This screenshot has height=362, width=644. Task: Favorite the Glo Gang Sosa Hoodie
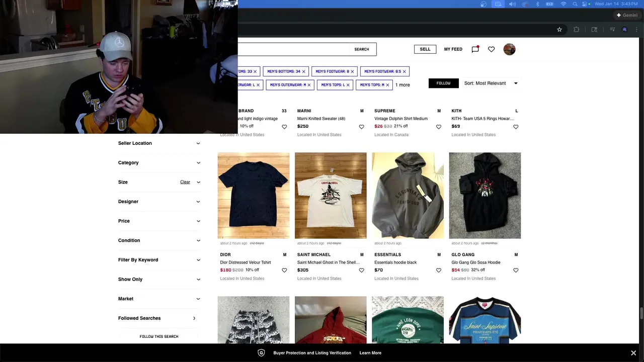pyautogui.click(x=516, y=270)
